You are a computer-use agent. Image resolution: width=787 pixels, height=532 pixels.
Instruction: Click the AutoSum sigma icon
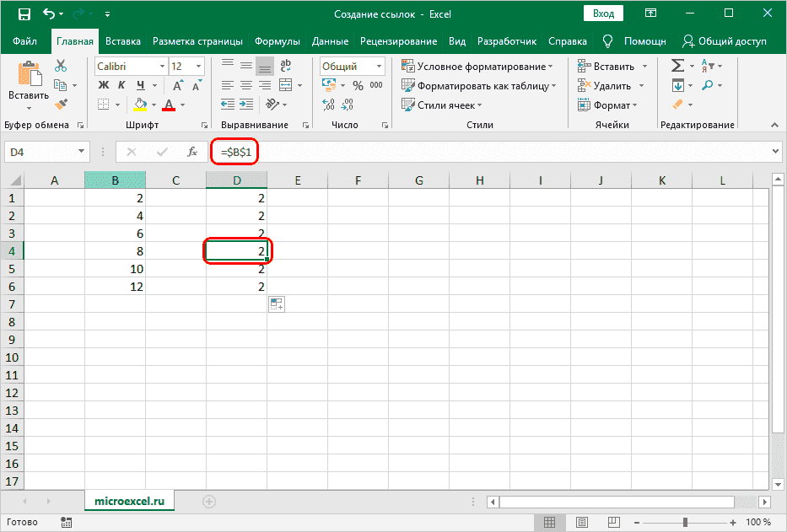pyautogui.click(x=677, y=66)
